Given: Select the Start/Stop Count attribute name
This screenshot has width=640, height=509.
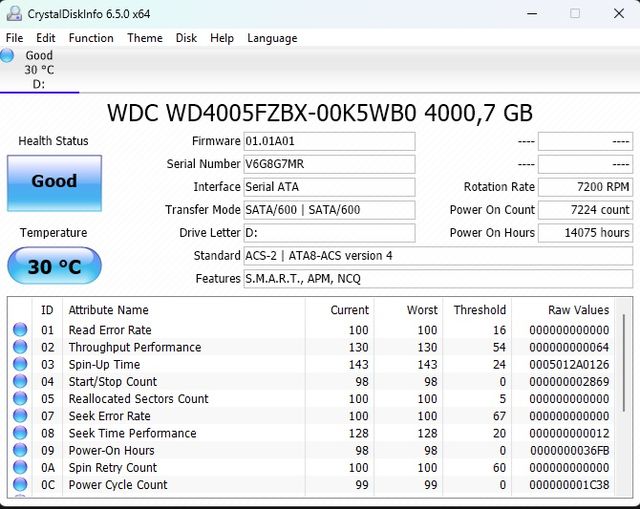Looking at the screenshot, I should [x=113, y=381].
